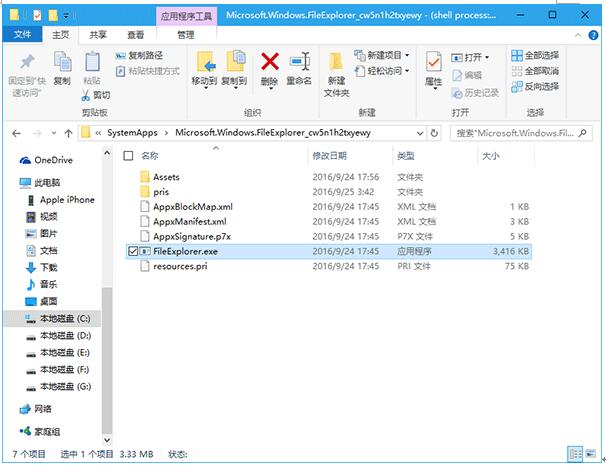Switch to large icons view in status bar
Screen dimensions: 606x465
tap(591, 453)
